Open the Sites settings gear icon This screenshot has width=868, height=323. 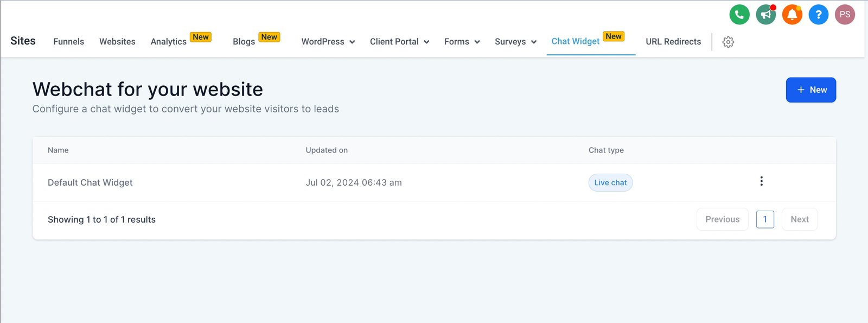[728, 42]
